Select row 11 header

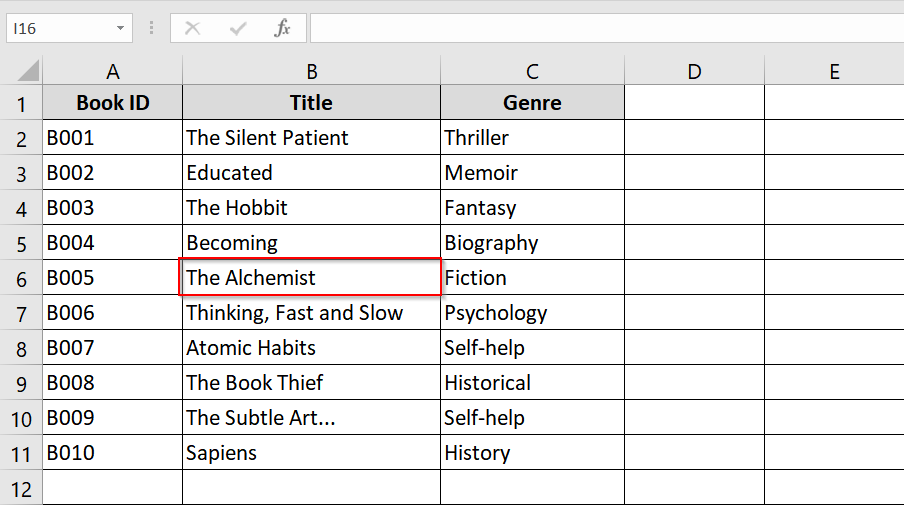click(21, 453)
